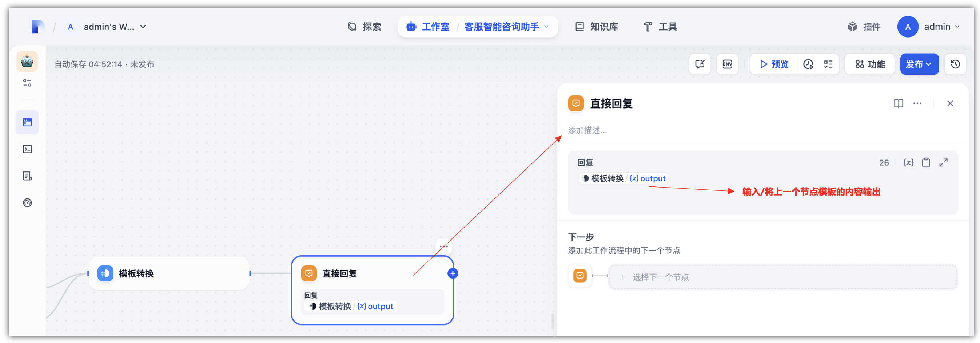Select the API access terminal icon in sidebar
Image resolution: width=980 pixels, height=343 pixels.
tap(27, 149)
